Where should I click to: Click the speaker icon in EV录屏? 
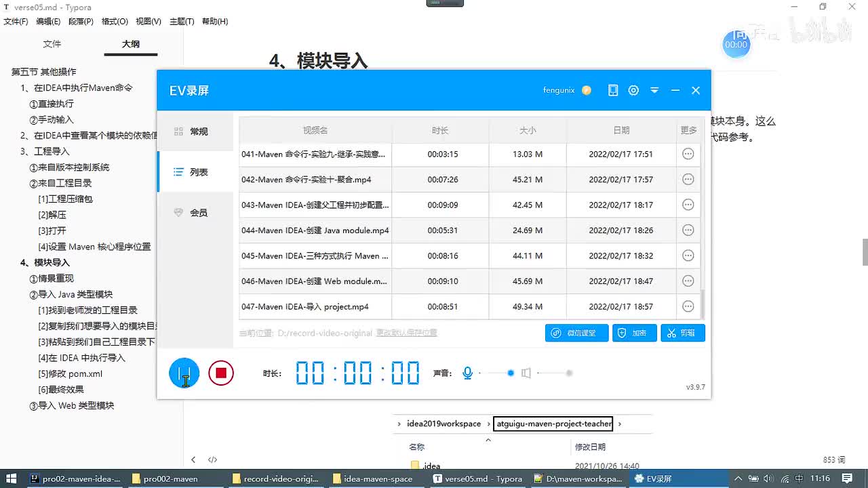526,373
